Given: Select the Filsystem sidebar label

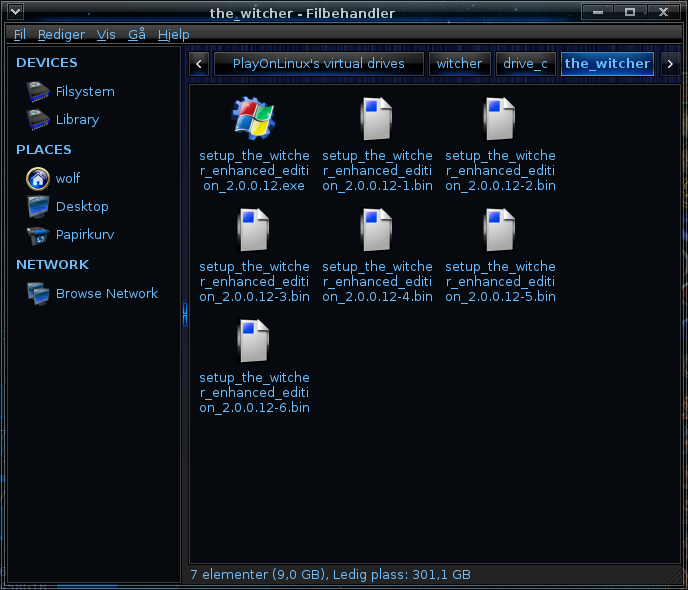Looking at the screenshot, I should (85, 91).
